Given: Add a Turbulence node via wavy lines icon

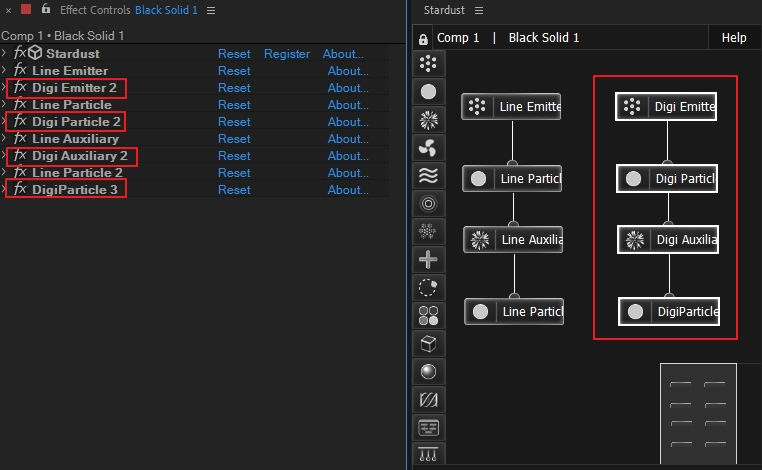Looking at the screenshot, I should (428, 175).
